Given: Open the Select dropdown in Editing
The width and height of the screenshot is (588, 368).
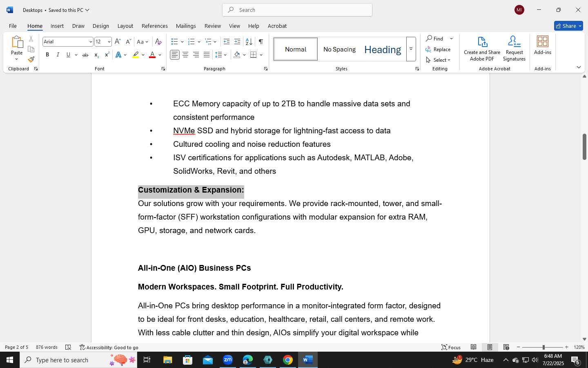Looking at the screenshot, I should (438, 60).
